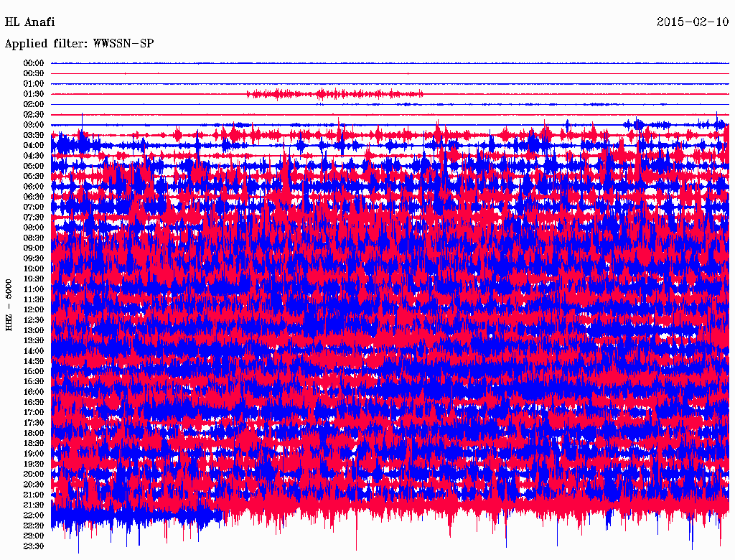The width and height of the screenshot is (735, 560).
Task: Click the 13:30 time label
Action: point(33,340)
